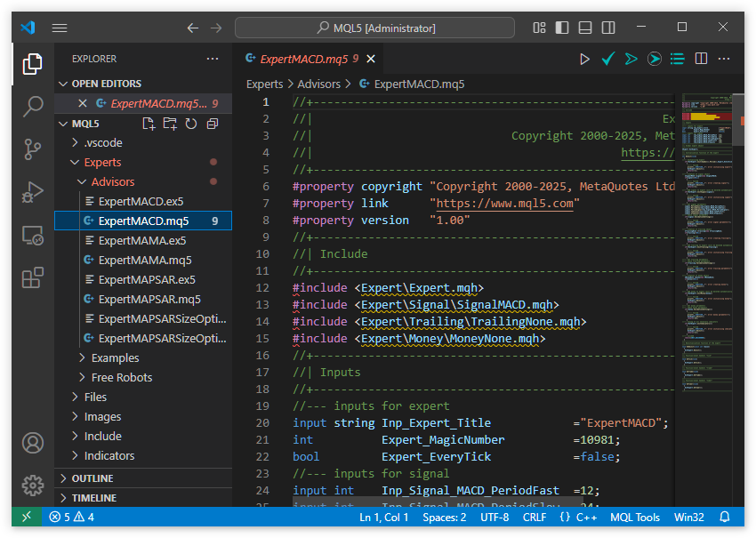Viewport: 756px width, 538px height.
Task: Click the green list icon in editor toolbar
Action: pos(678,59)
